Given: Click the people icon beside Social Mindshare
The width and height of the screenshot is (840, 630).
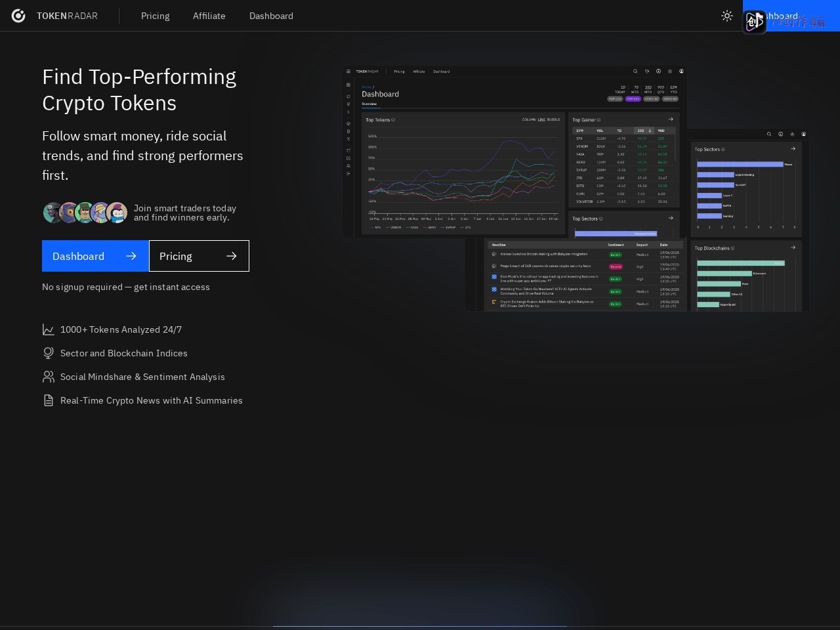Looking at the screenshot, I should (x=49, y=377).
